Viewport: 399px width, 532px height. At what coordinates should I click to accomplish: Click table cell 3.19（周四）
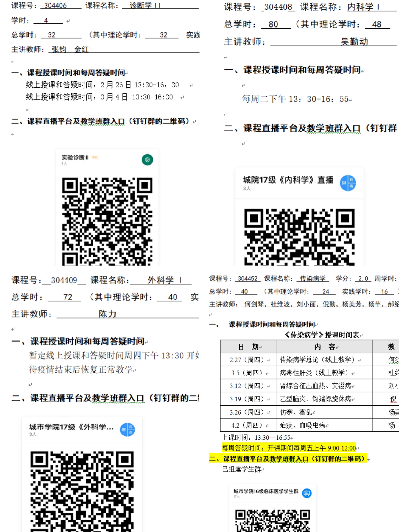pyautogui.click(x=248, y=399)
